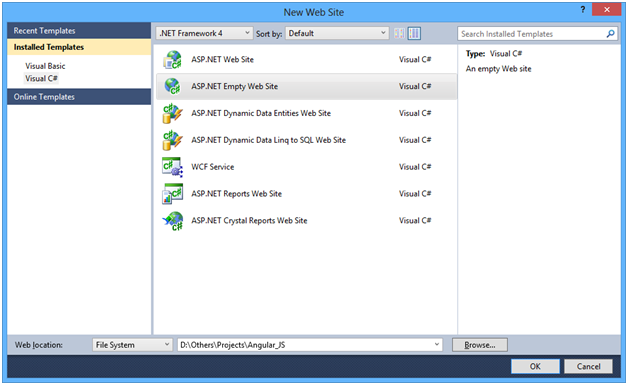628x385 pixels.
Task: Select Installed Templates section
Action: pos(79,47)
